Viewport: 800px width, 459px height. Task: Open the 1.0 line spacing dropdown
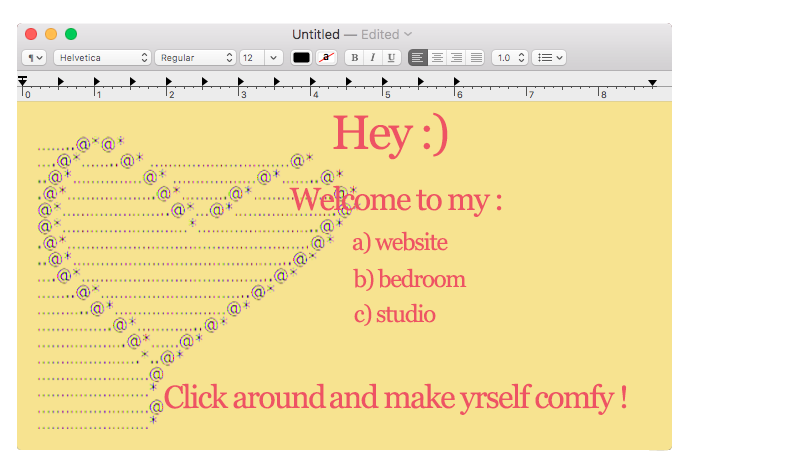[x=509, y=58]
